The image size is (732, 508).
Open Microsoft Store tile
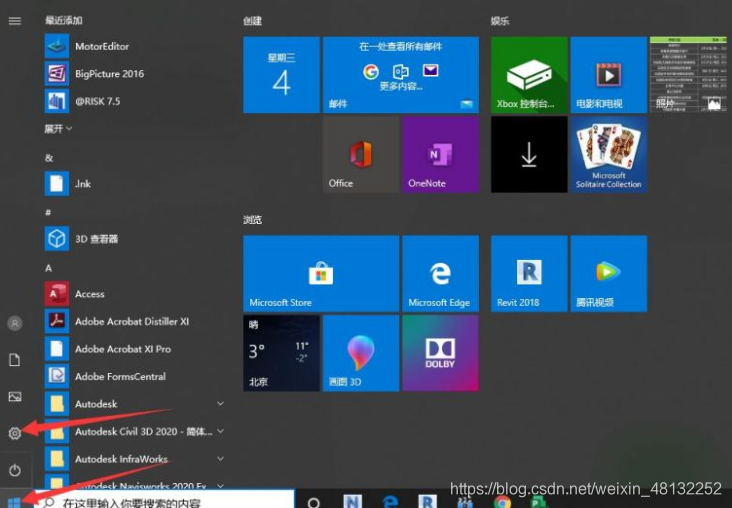tap(320, 274)
